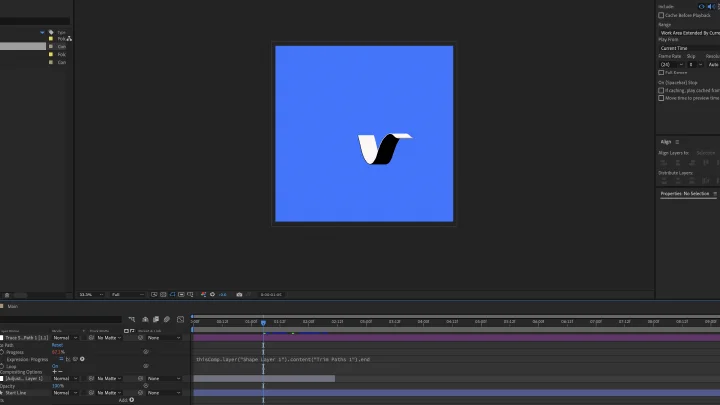This screenshot has width=720, height=405.
Task: Click delete trash icon in Project panel
Action: pos(7,295)
